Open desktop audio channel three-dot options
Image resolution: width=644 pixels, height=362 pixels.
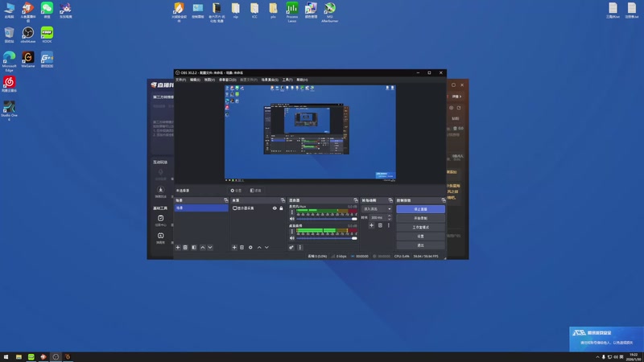click(292, 232)
